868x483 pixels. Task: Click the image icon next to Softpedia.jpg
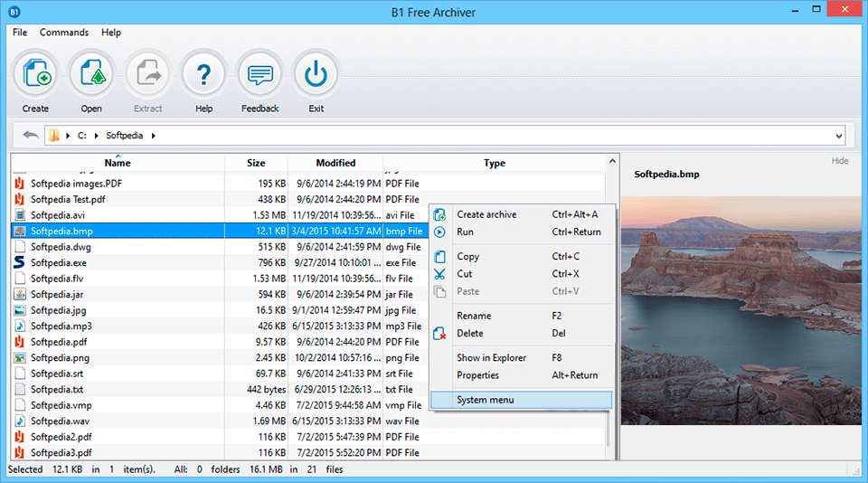pos(20,310)
